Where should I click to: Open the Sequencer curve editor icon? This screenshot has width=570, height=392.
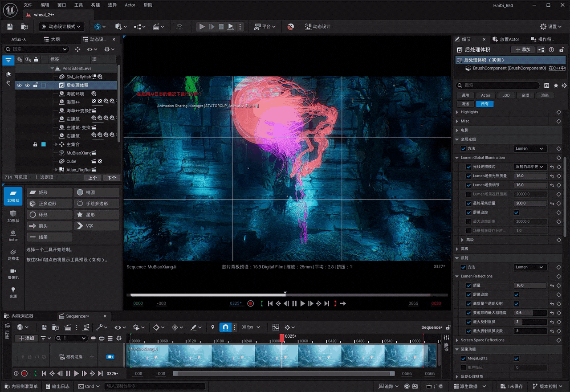click(276, 327)
